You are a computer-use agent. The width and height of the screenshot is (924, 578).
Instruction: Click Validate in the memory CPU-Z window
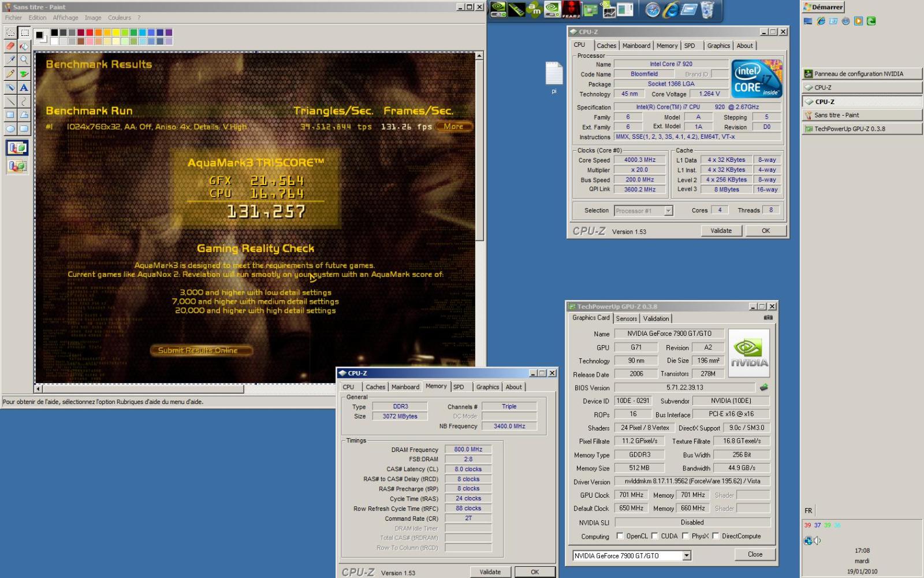[x=490, y=572]
